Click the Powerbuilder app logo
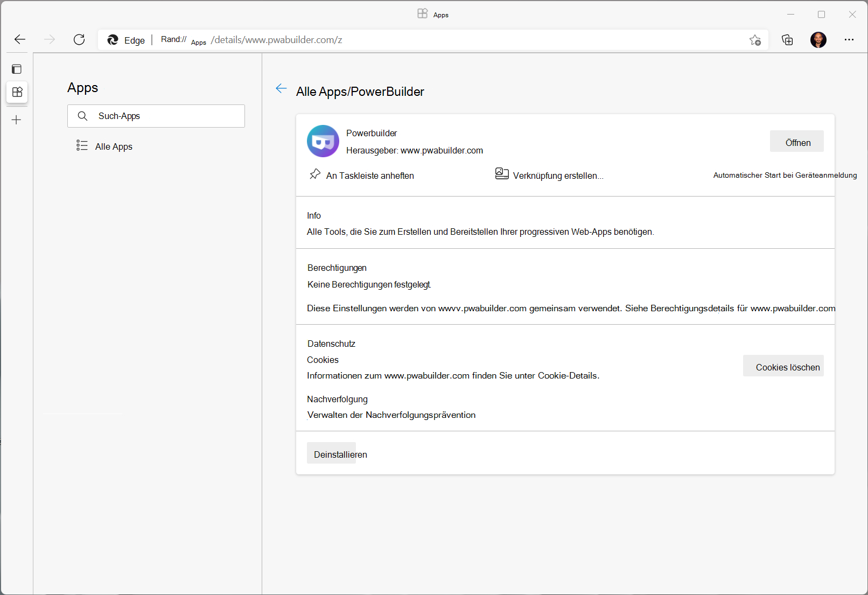Viewport: 868px width, 595px height. 323,141
